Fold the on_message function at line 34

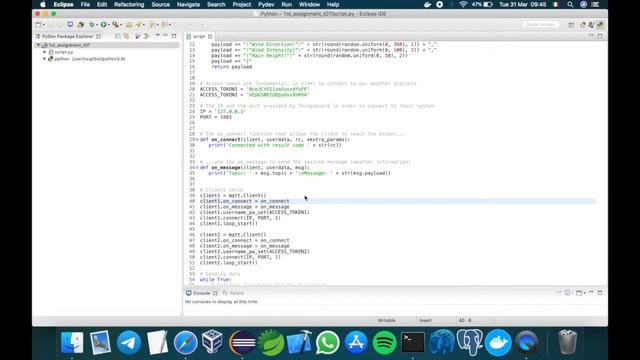coord(197,167)
